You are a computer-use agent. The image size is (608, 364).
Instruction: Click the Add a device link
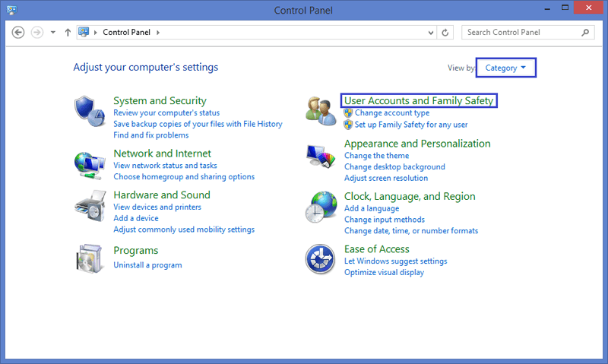tap(136, 218)
